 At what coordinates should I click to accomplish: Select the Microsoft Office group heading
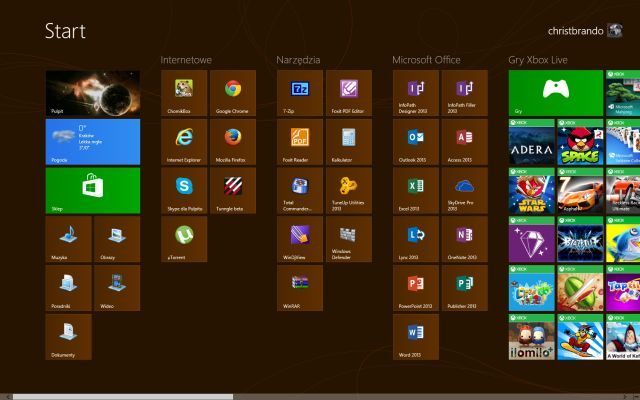[426, 60]
